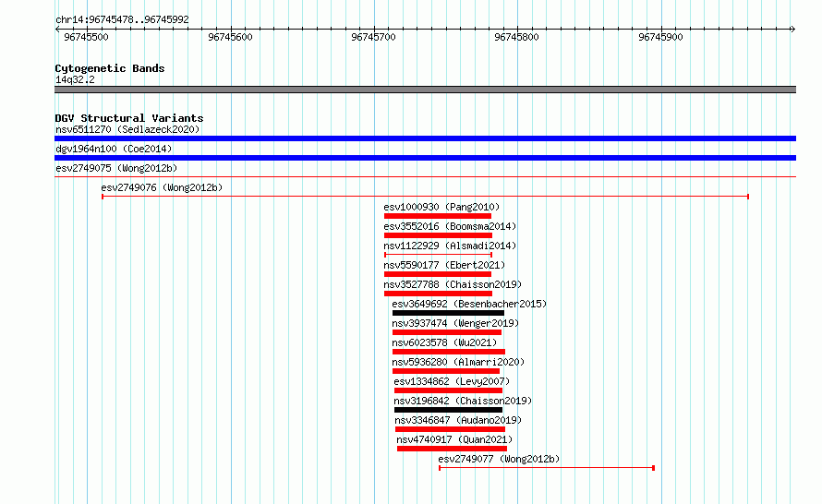
Task: Click the red bar under esv1000930
Action: click(x=438, y=216)
